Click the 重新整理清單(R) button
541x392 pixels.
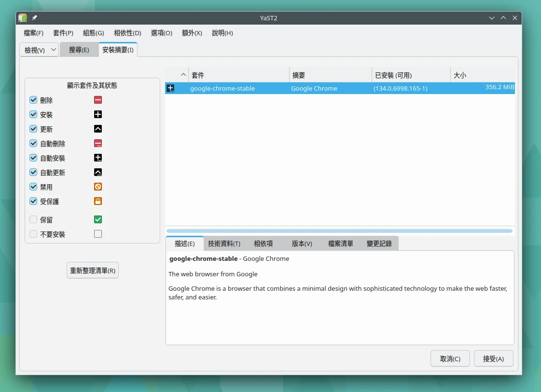pyautogui.click(x=93, y=270)
